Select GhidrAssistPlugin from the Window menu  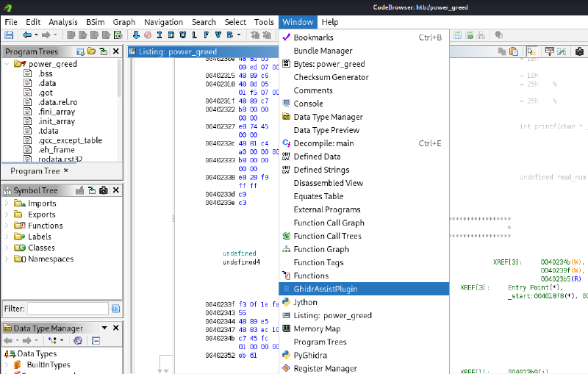(x=325, y=289)
